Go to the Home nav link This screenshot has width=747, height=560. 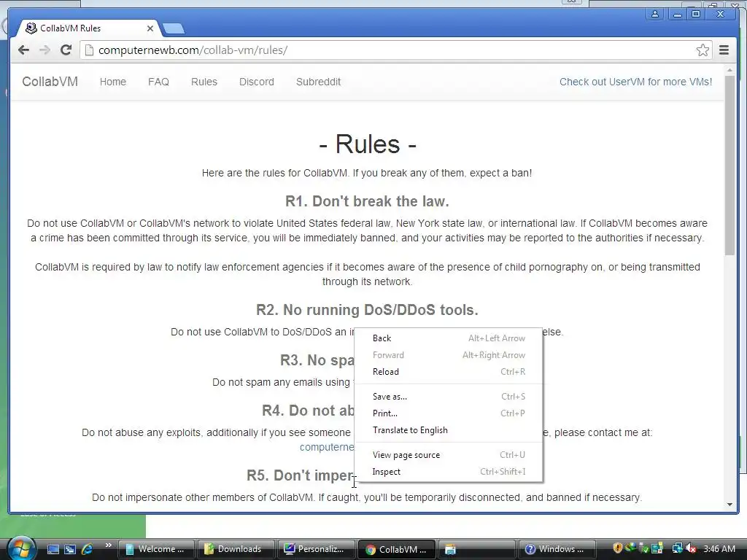(113, 82)
